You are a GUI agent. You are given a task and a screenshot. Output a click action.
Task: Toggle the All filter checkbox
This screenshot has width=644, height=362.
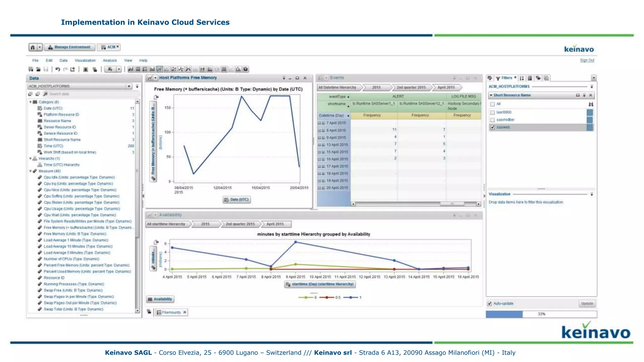click(492, 104)
